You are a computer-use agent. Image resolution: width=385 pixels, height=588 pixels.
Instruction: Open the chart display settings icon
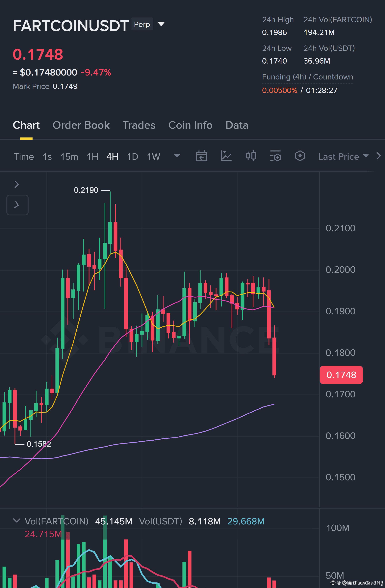pos(275,156)
